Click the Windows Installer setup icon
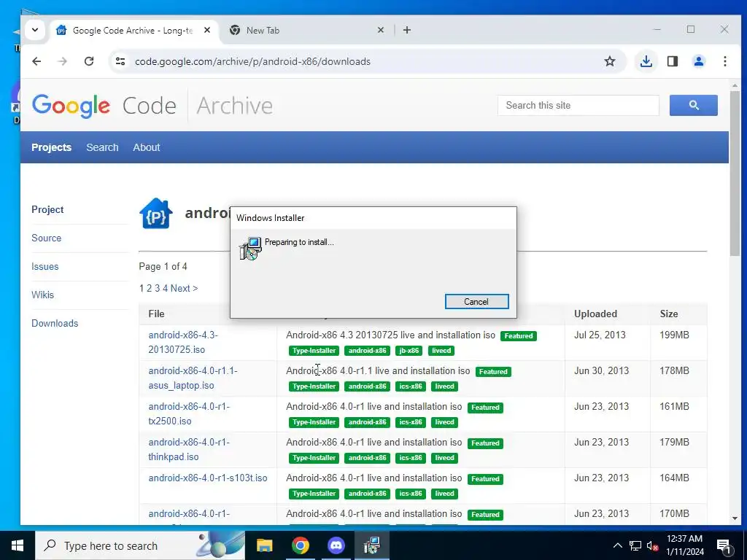747x560 pixels. pos(251,248)
